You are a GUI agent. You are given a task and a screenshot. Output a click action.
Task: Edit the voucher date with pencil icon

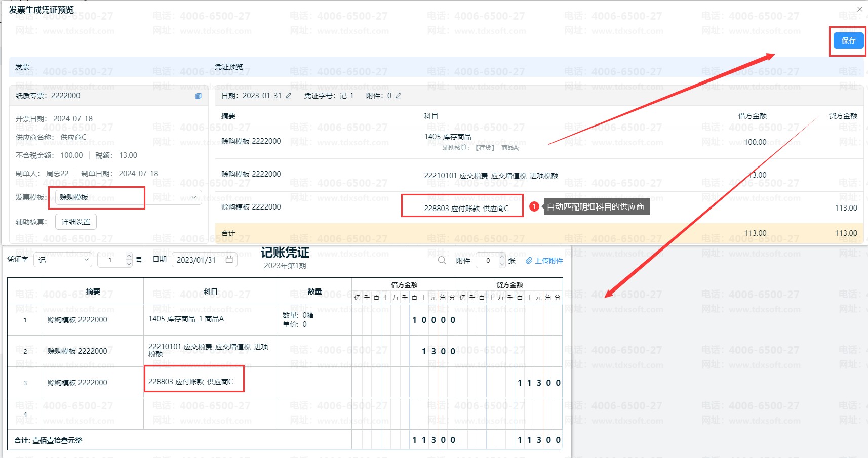pyautogui.click(x=289, y=96)
